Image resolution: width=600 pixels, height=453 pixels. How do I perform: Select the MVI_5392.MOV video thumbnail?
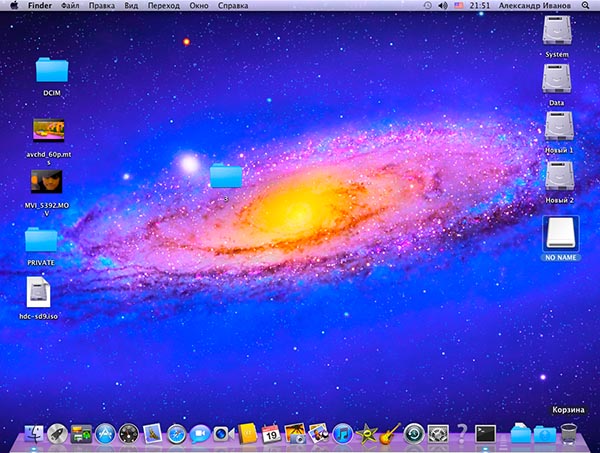(46, 181)
